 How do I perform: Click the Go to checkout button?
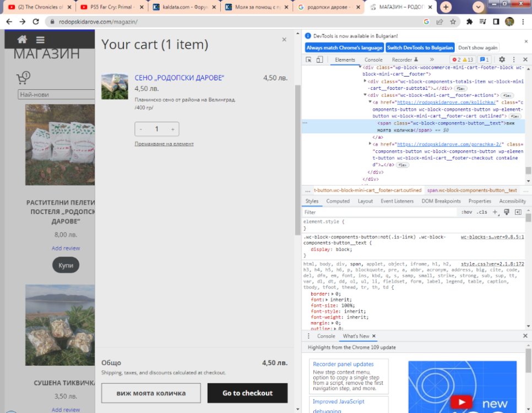[x=248, y=393]
